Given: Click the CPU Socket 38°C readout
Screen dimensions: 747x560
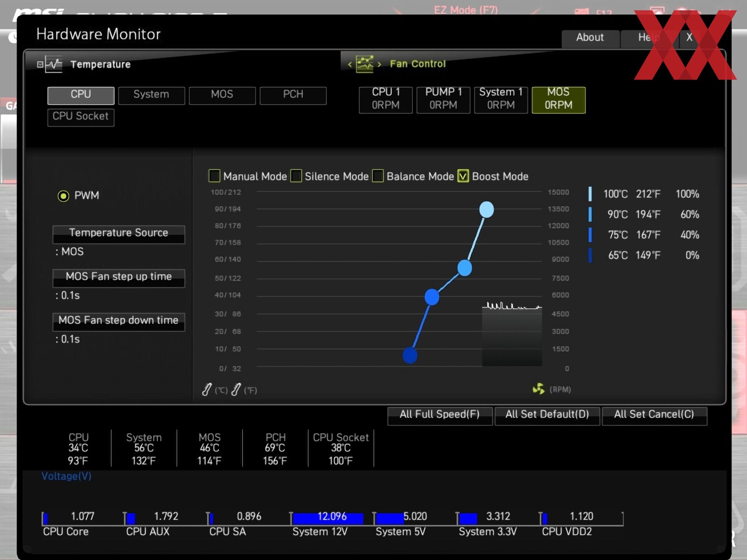Looking at the screenshot, I should coord(341,448).
